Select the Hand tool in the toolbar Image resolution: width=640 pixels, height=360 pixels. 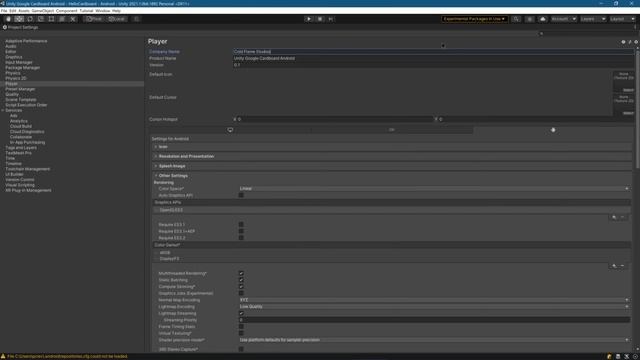coord(8,19)
